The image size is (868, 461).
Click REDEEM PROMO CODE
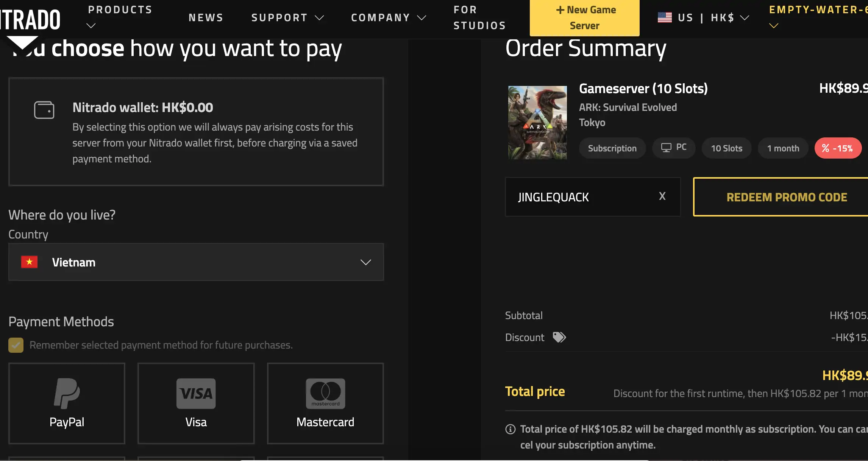(x=787, y=197)
